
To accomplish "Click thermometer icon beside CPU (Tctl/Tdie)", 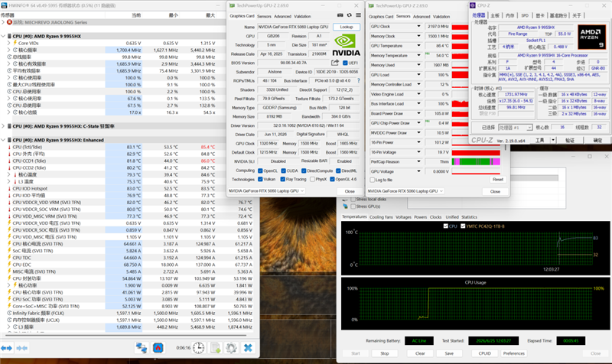I will pyautogui.click(x=9, y=147).
